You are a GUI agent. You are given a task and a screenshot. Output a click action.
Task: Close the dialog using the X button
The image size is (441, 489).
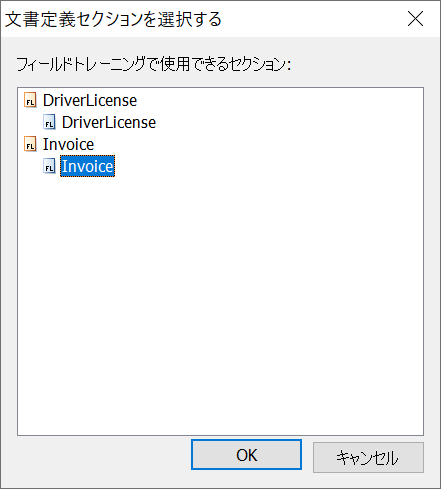[x=415, y=19]
